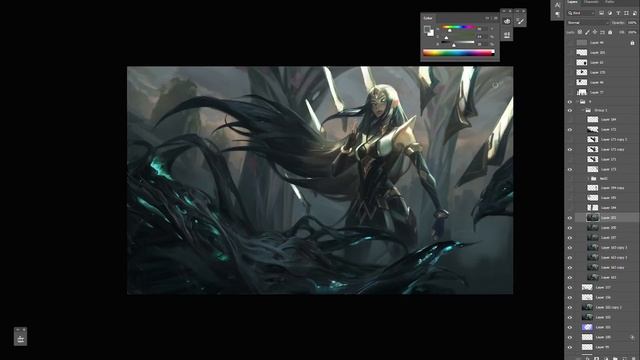Click the padlock on the top locked layer
The height and width of the screenshot is (360, 640).
pyautogui.click(x=632, y=42)
